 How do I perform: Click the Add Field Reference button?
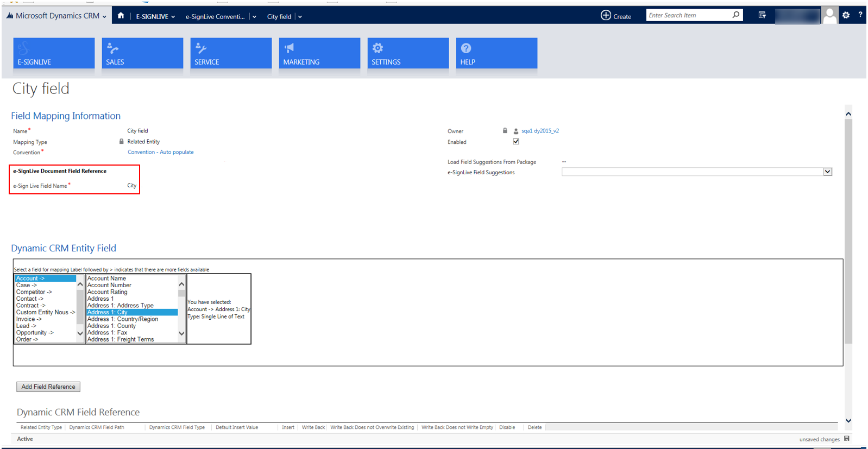click(x=48, y=387)
